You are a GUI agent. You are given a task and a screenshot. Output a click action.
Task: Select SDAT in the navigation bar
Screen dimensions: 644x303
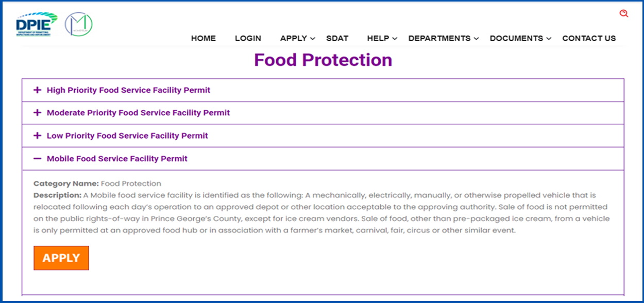[x=337, y=38]
